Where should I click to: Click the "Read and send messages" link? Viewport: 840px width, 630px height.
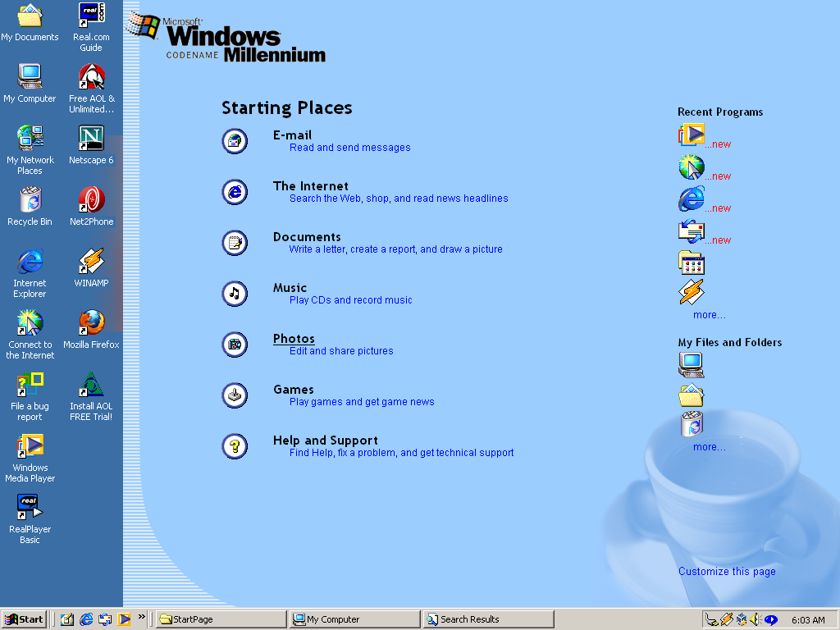click(x=349, y=147)
